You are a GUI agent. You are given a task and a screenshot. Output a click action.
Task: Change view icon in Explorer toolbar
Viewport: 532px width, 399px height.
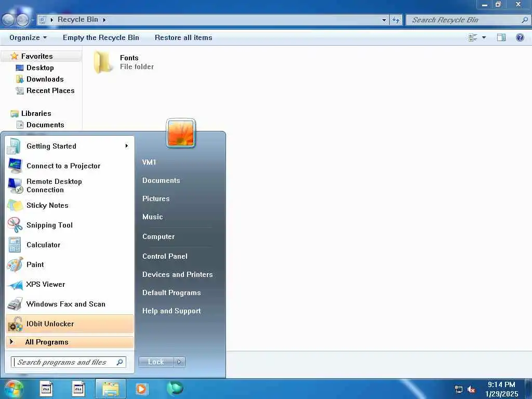tap(473, 37)
